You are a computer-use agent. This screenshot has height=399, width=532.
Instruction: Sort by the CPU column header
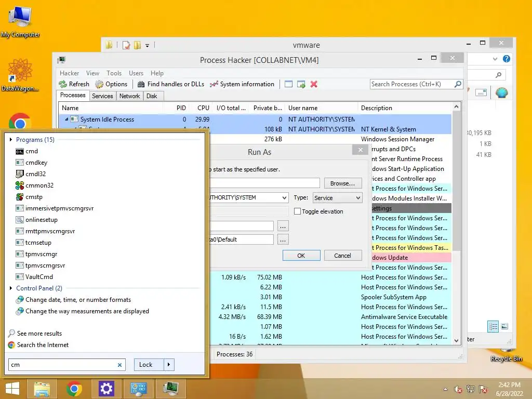click(x=203, y=108)
